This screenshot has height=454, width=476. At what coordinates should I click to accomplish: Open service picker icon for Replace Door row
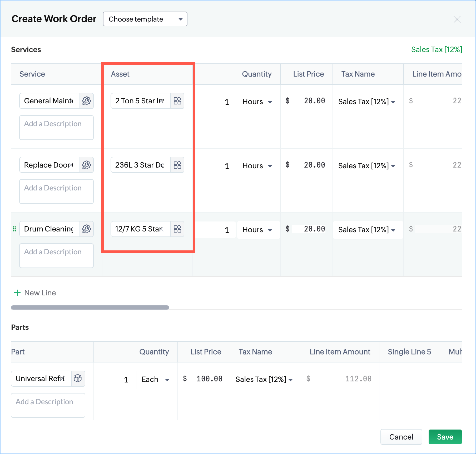86,165
